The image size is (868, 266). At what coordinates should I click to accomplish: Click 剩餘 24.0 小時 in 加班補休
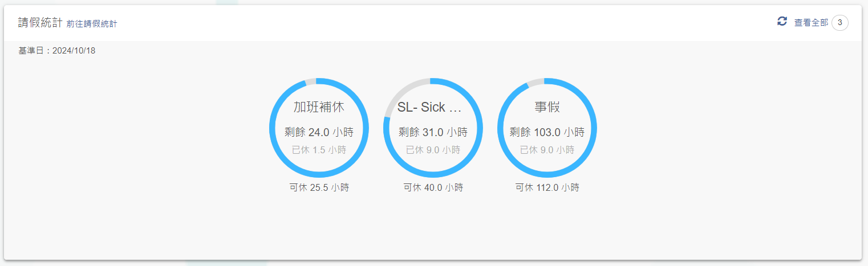coord(319,132)
